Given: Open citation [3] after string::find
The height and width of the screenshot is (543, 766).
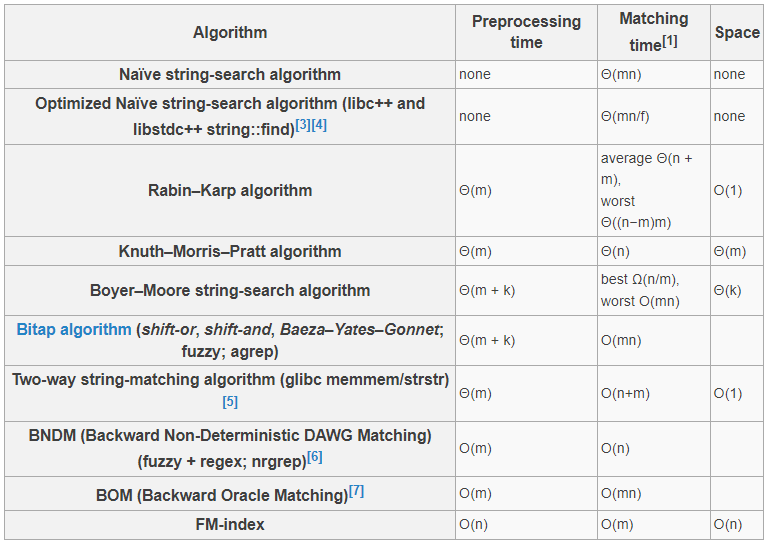Looking at the screenshot, I should pos(302,125).
